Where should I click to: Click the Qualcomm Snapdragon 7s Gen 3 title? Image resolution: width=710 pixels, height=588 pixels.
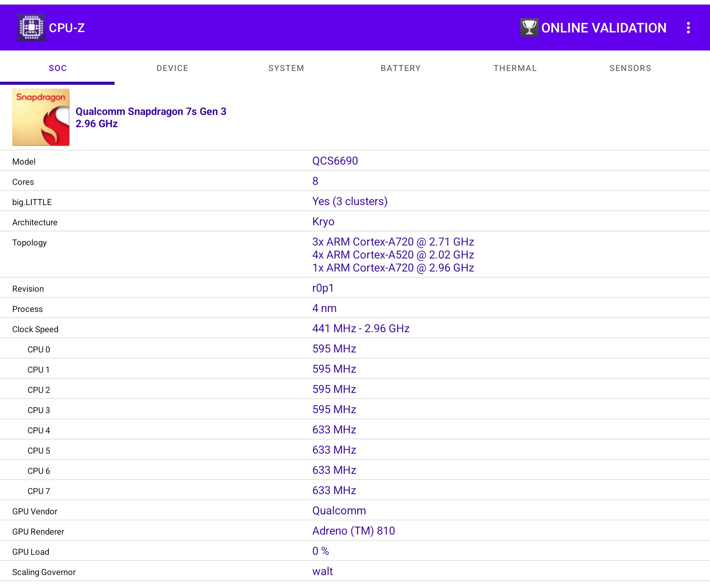(x=151, y=111)
